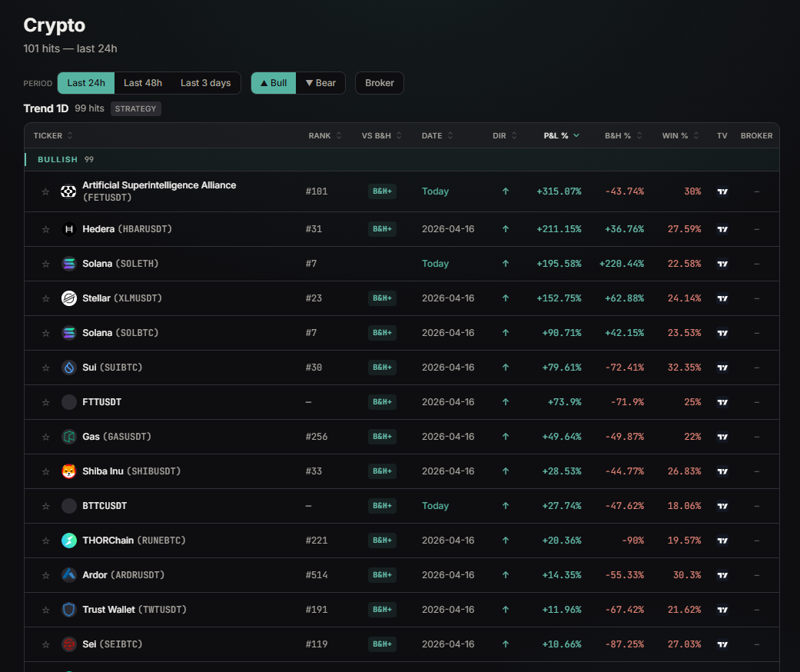Open TradingView chart for SEIBTC row
Viewport: 800px width, 672px height.
pos(722,644)
